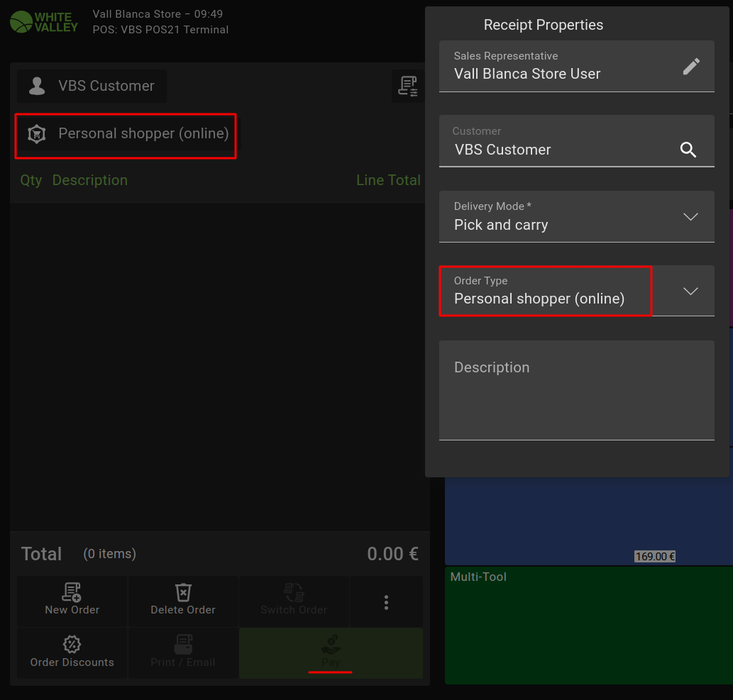733x700 pixels.
Task: Click the Delete Order button
Action: [183, 601]
